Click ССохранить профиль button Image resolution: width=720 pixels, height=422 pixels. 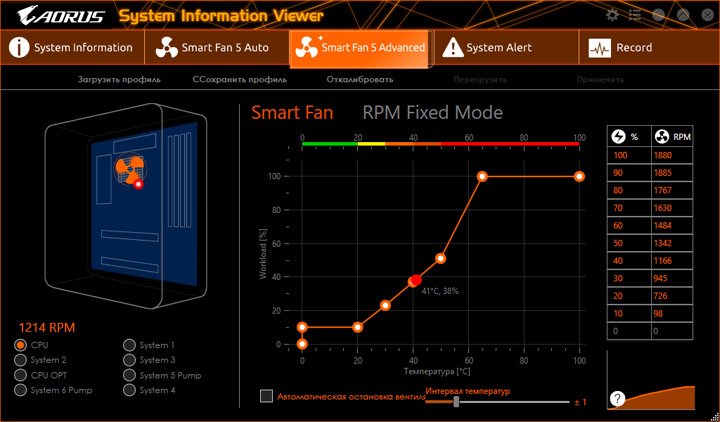click(240, 79)
